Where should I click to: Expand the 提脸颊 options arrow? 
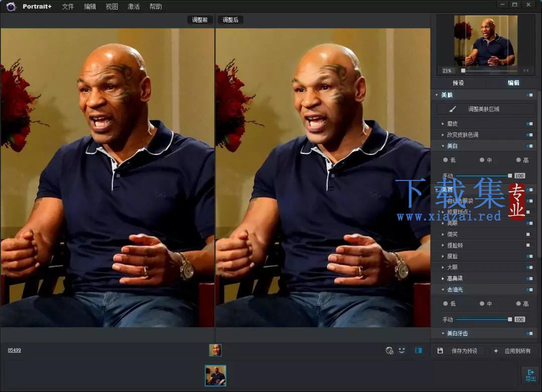(443, 245)
